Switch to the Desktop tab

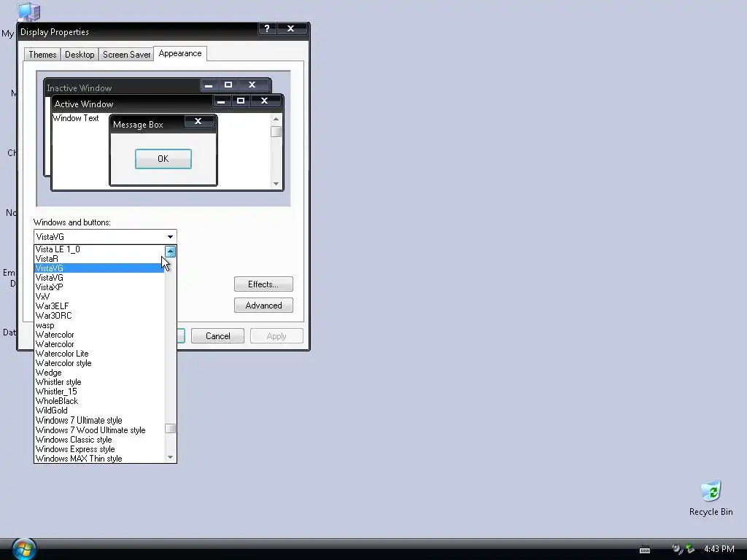coord(80,55)
